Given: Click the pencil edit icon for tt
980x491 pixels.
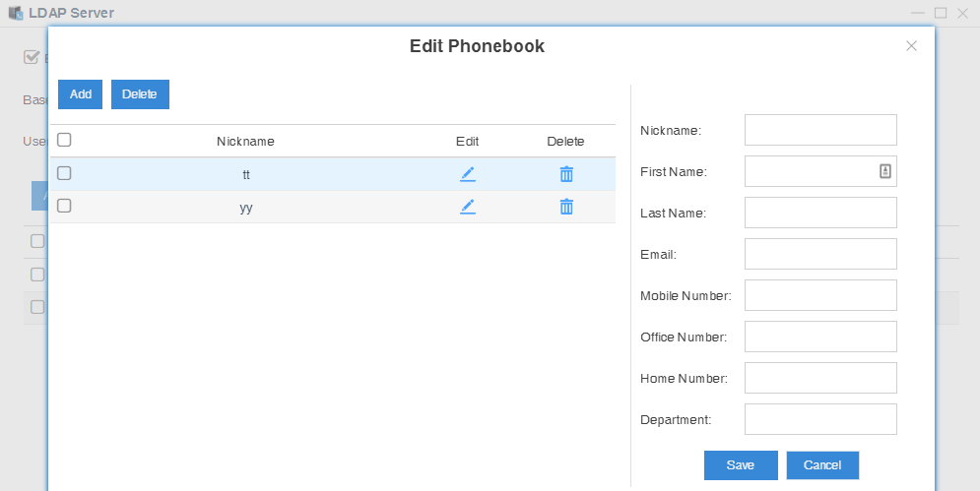Looking at the screenshot, I should (468, 174).
